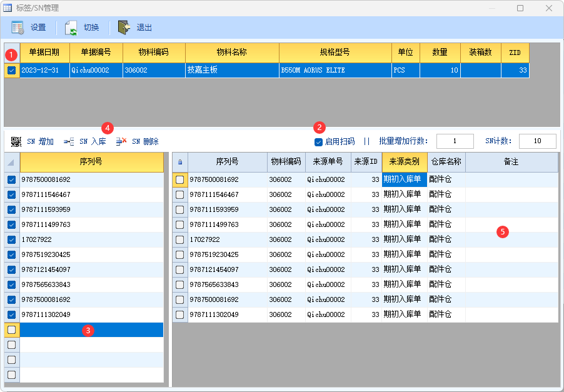Viewport: 564px width, 392px height.
Task: Click SN 增加 button text
Action: (x=40, y=142)
